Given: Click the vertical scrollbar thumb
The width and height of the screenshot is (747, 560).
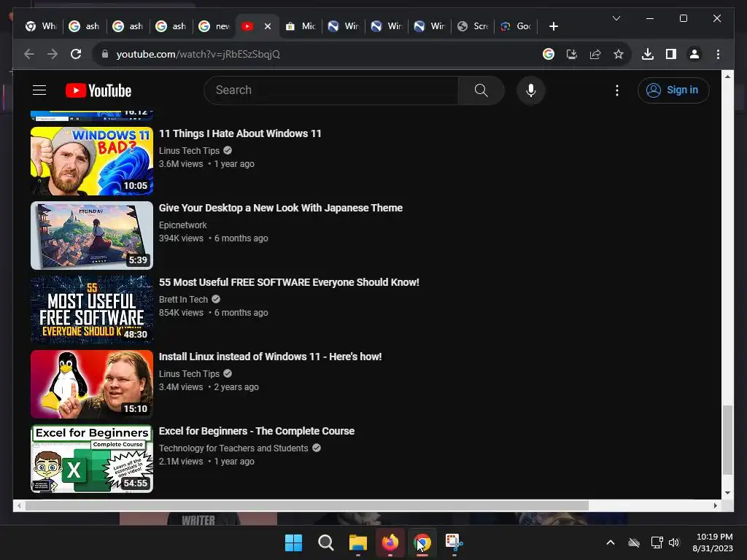Looking at the screenshot, I should coord(727,440).
